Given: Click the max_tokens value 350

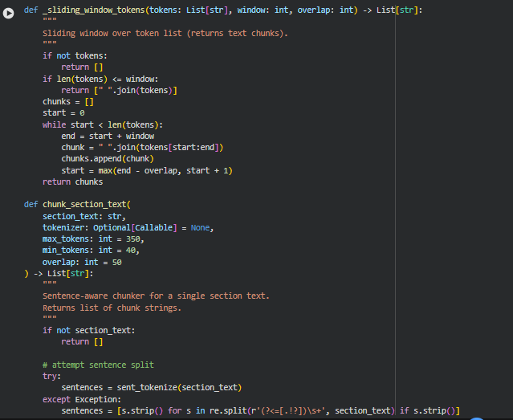Looking at the screenshot, I should point(135,239).
